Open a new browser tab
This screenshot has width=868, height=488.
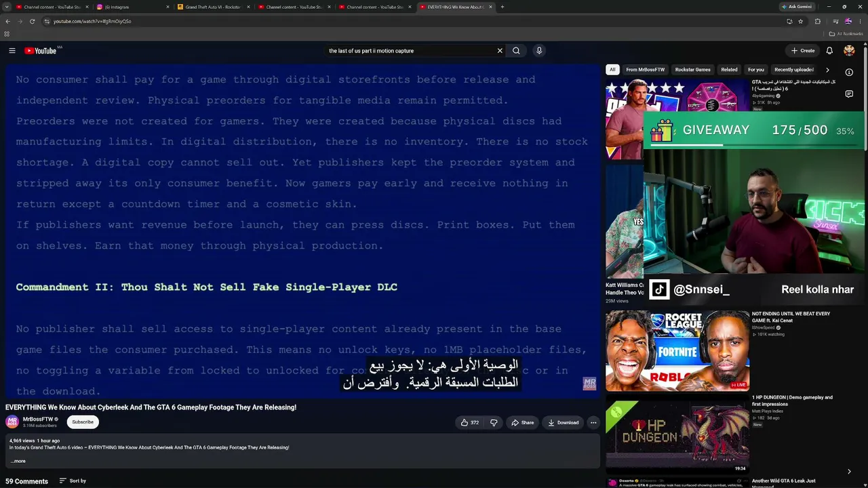coord(502,7)
